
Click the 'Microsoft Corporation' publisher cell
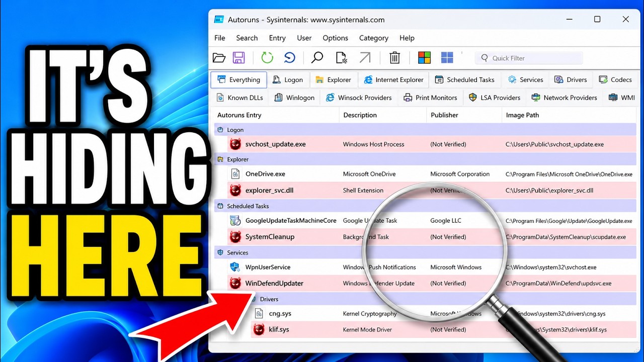[460, 174]
